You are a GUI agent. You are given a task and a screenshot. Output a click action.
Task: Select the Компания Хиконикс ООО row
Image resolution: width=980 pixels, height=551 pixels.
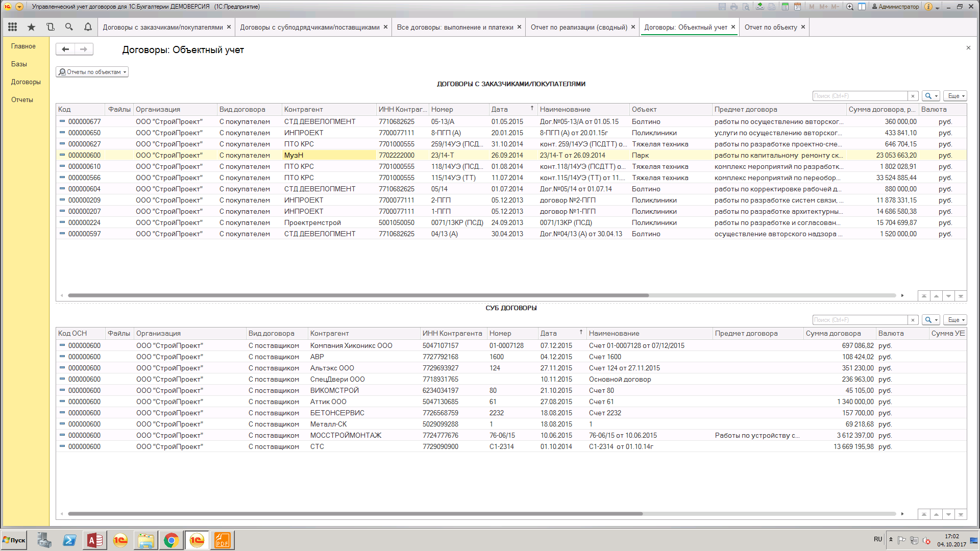511,345
